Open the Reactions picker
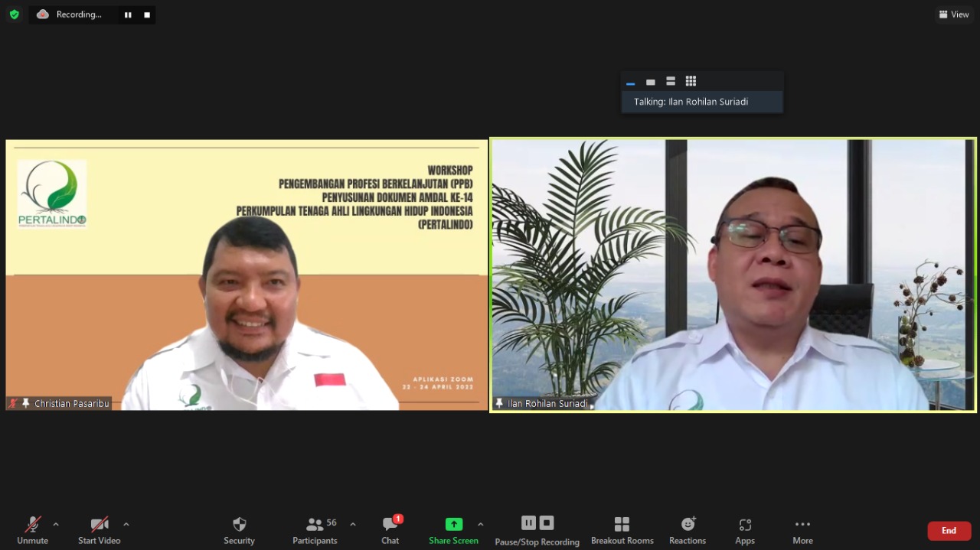 click(688, 530)
